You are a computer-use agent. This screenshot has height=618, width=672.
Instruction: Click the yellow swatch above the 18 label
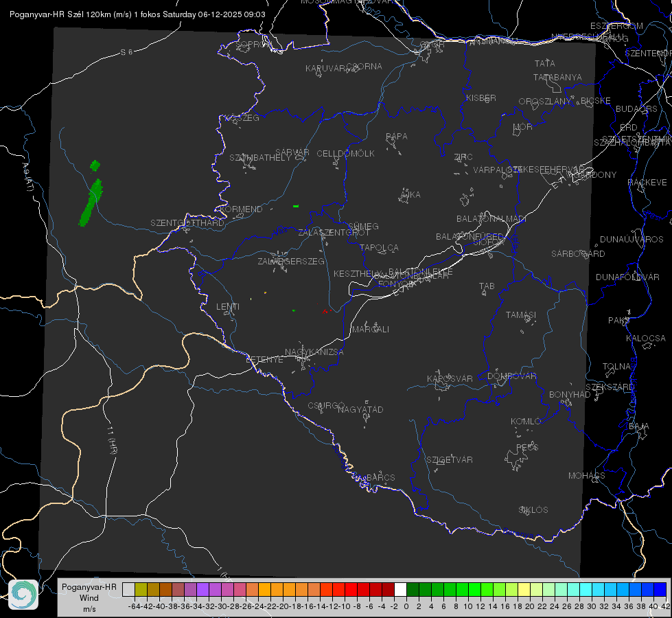[524, 590]
